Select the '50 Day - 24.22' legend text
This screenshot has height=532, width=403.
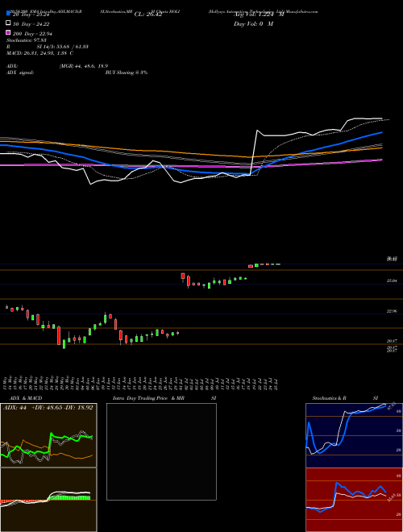click(x=31, y=23)
